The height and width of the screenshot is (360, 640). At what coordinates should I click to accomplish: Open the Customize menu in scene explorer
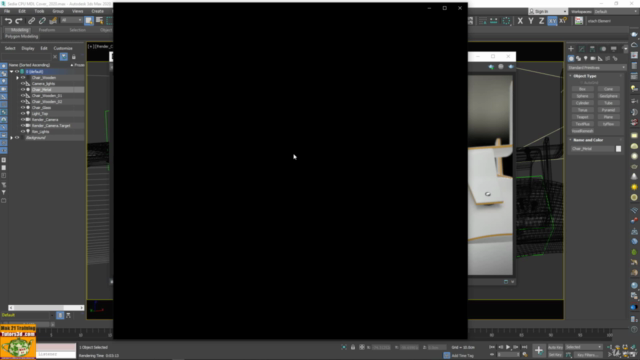pos(63,48)
